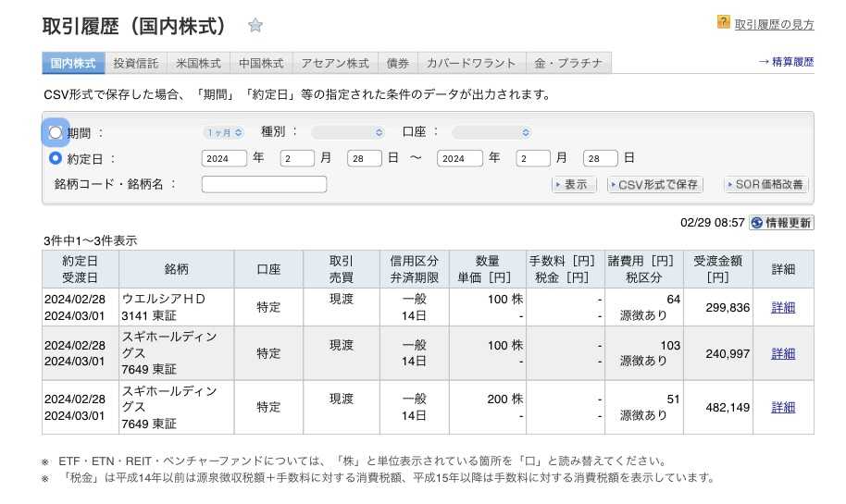Open the 取引履歴の見方 help link

point(774,24)
